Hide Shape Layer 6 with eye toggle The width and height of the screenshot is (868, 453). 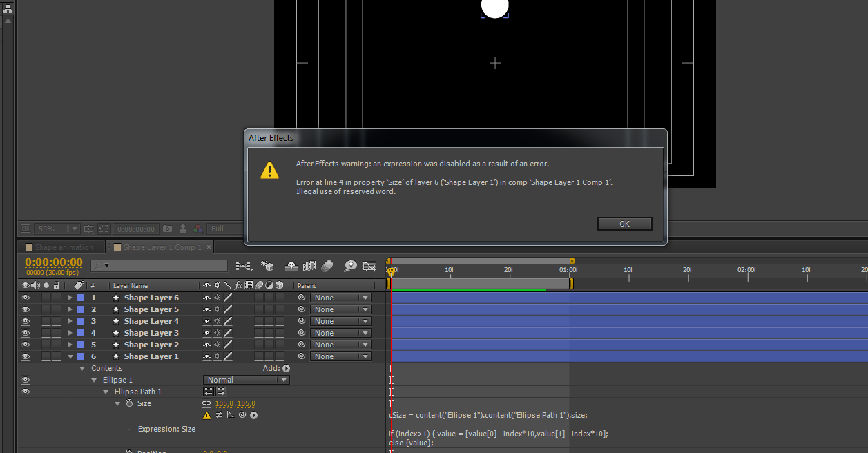click(26, 298)
